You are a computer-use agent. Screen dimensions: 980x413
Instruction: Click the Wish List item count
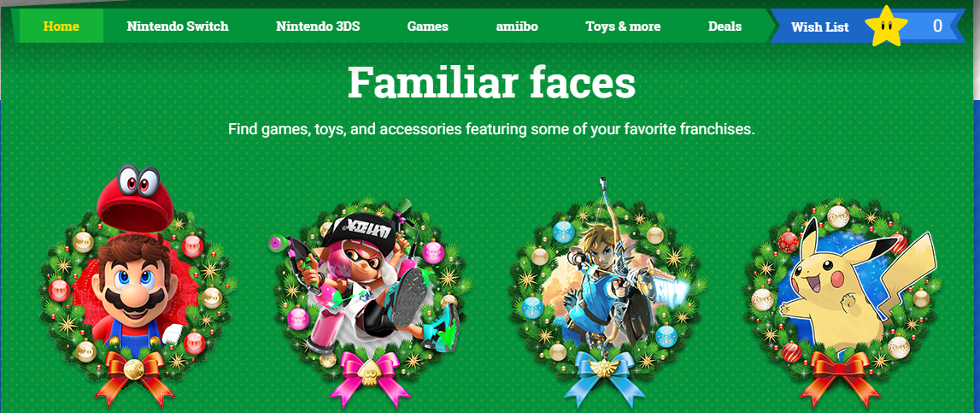click(x=937, y=26)
